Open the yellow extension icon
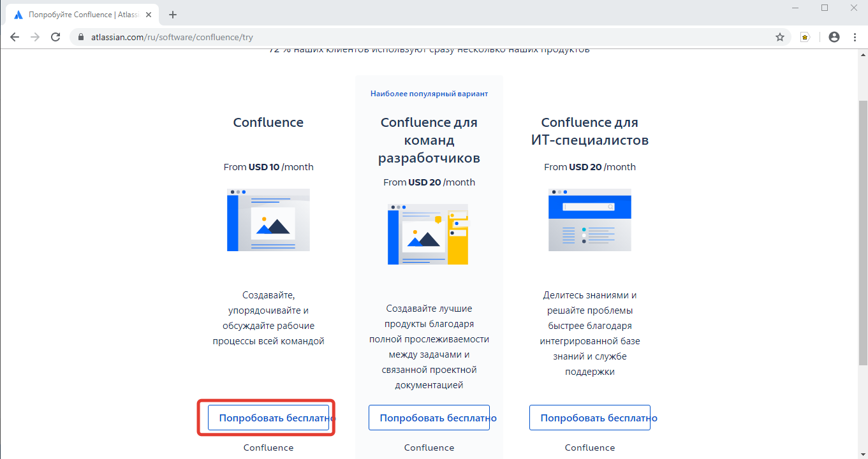Image resolution: width=868 pixels, height=459 pixels. click(x=805, y=37)
